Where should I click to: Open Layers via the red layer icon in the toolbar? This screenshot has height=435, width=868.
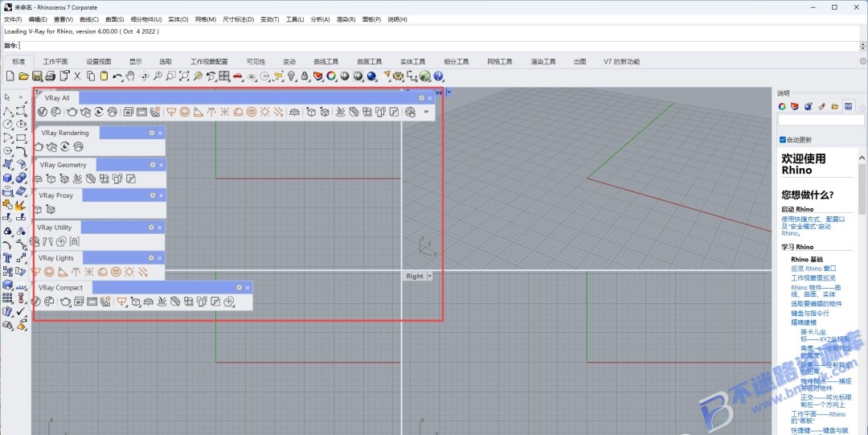[x=317, y=76]
